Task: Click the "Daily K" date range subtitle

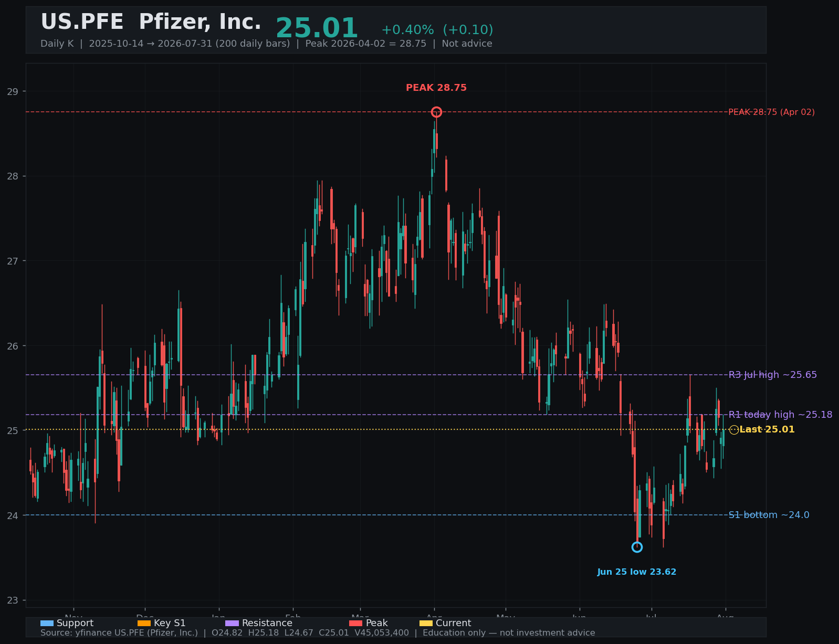Action: [266, 44]
